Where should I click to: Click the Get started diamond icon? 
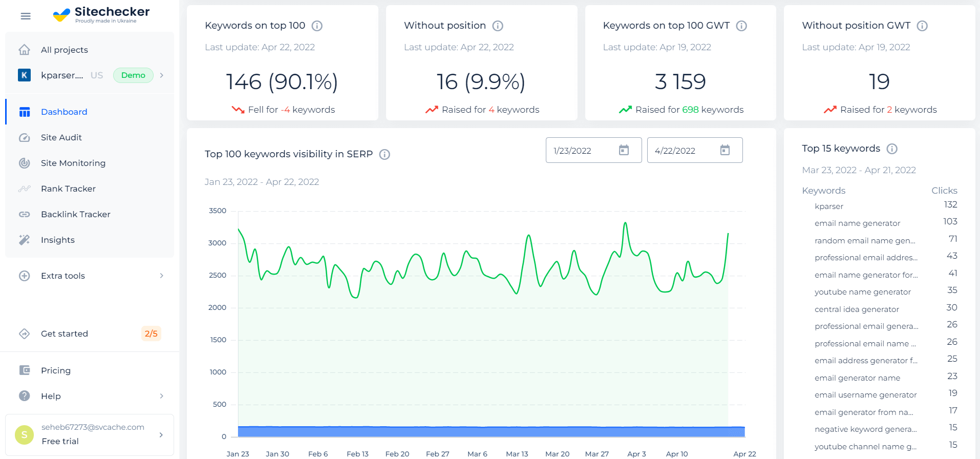24,333
